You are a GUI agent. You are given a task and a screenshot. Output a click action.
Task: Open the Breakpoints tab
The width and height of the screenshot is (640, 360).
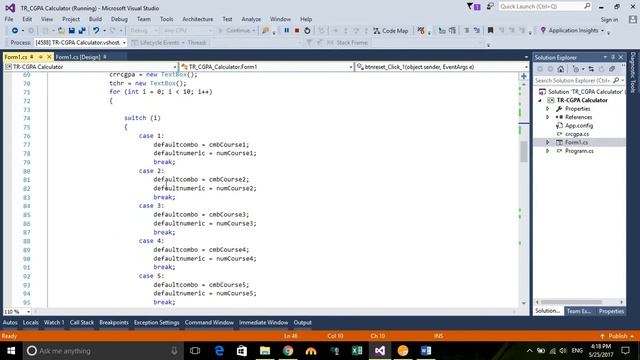pyautogui.click(x=114, y=322)
